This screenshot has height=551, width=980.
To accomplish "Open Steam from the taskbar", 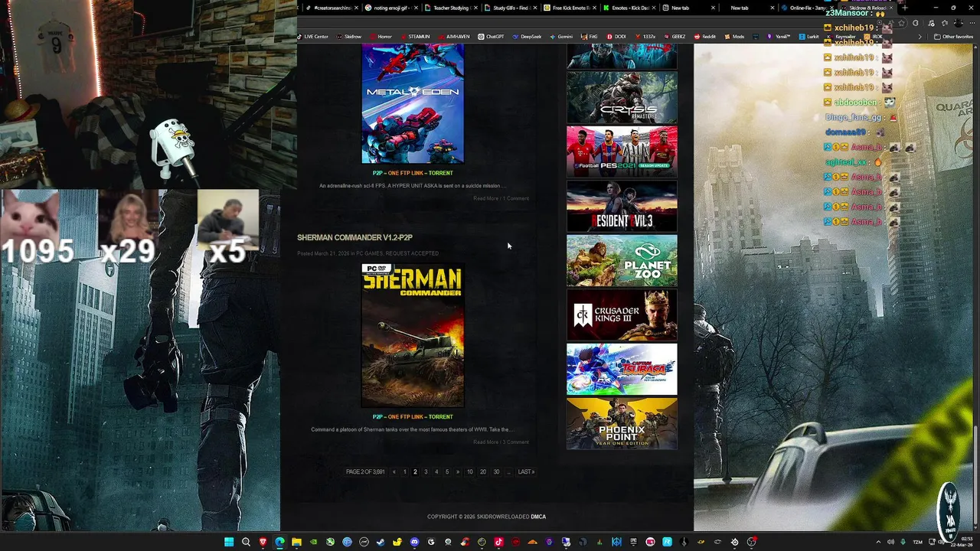I will [x=381, y=542].
